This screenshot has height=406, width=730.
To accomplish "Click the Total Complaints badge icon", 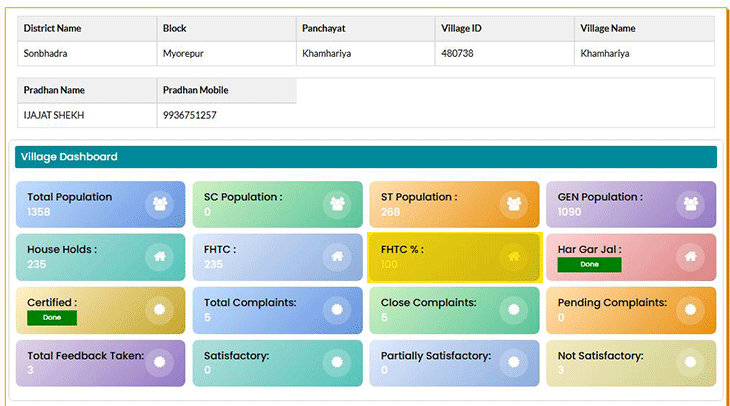I will (336, 310).
